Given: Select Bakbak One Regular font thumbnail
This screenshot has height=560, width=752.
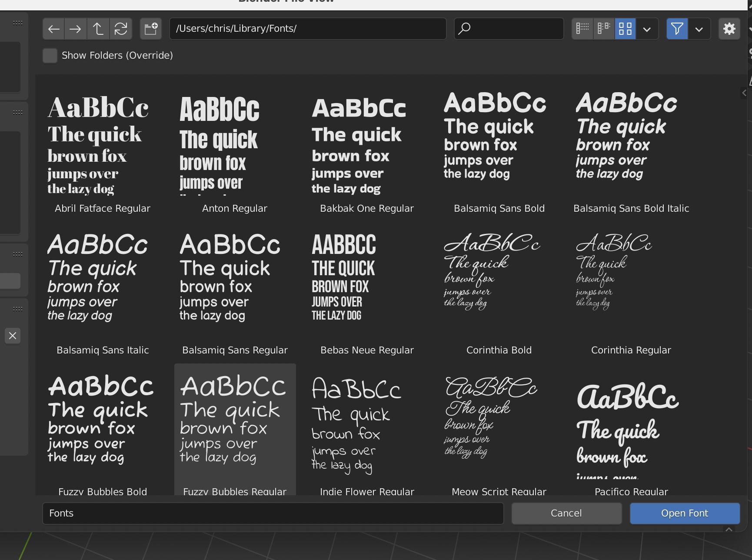Looking at the screenshot, I should [367, 150].
